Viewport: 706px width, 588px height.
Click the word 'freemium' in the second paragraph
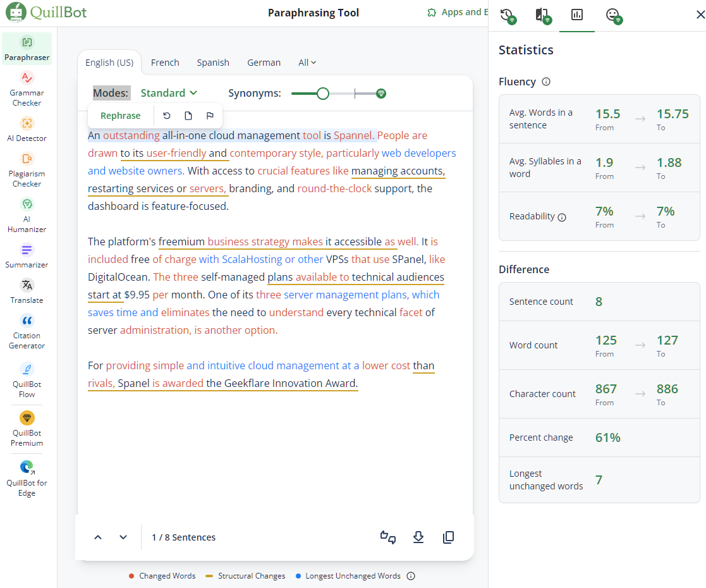tap(181, 242)
